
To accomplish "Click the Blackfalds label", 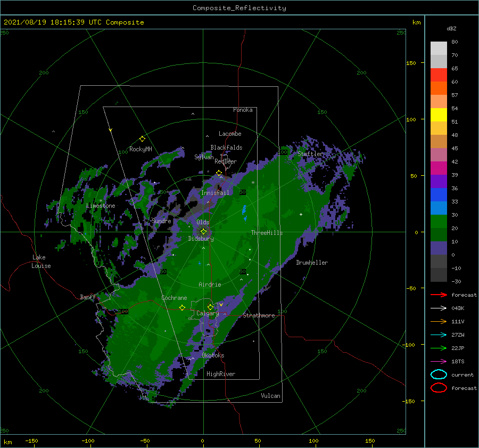I will [226, 148].
